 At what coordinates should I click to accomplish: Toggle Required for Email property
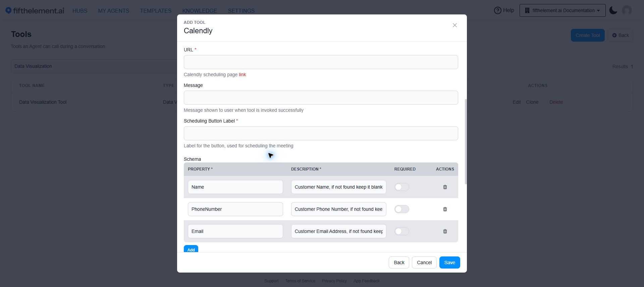[401, 231]
